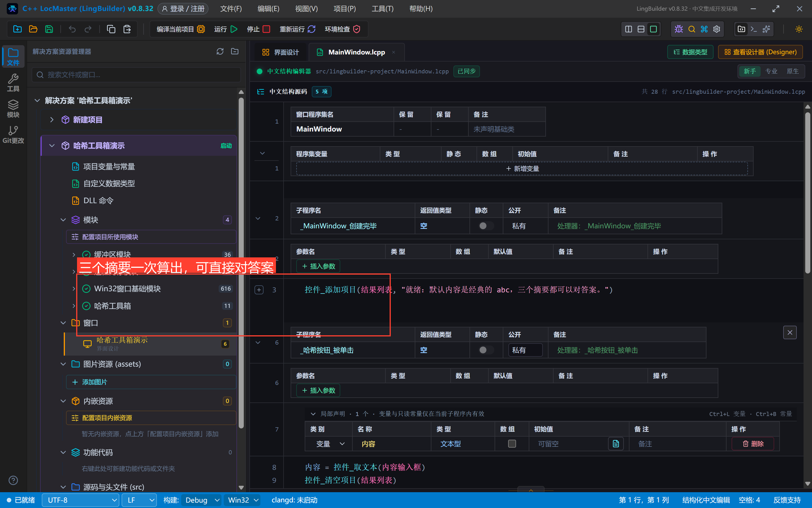The width and height of the screenshot is (812, 508).
Task: Click the save file toolbar icon
Action: point(49,29)
